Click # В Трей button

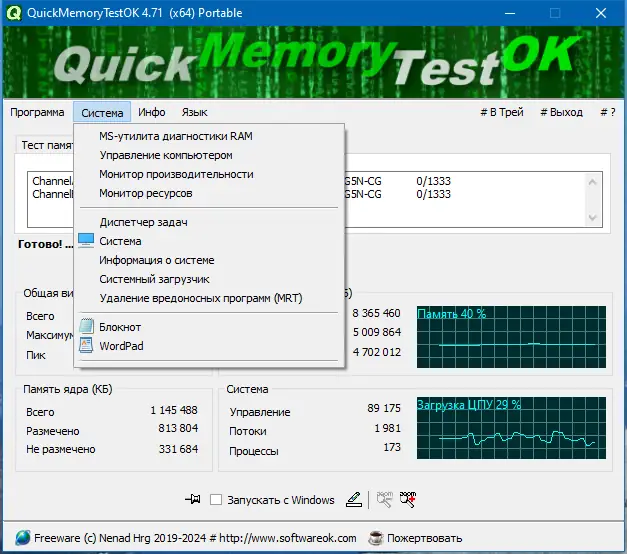point(502,112)
